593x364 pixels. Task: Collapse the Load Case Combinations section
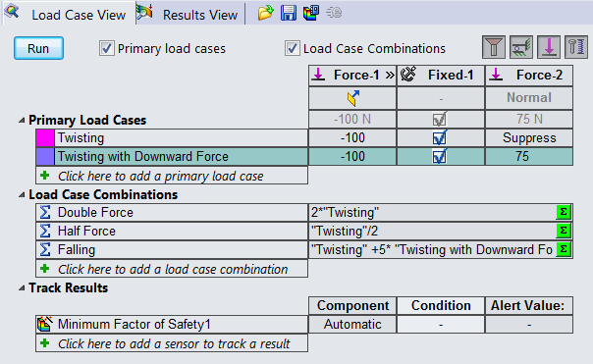22,194
